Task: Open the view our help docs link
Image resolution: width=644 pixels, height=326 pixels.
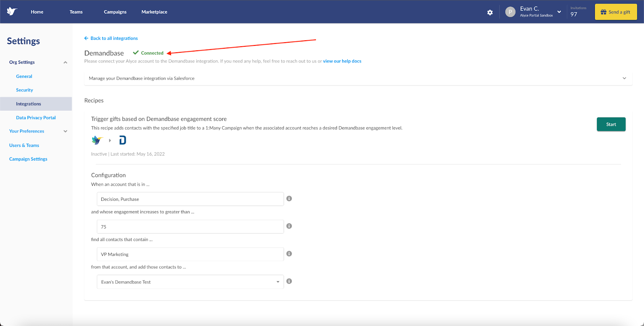Action: 342,61
